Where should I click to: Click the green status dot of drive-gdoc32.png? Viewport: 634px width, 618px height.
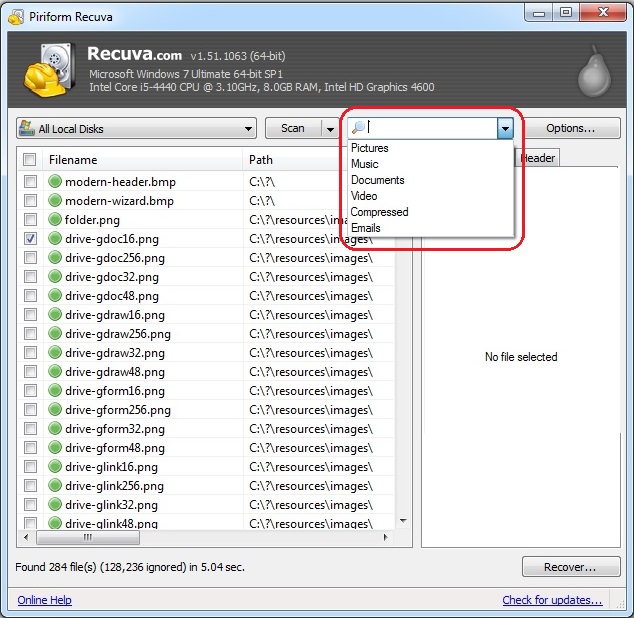[x=55, y=276]
